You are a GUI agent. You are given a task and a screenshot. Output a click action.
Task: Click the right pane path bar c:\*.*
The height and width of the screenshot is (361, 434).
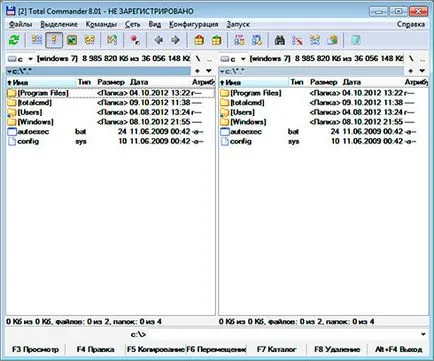coord(311,71)
